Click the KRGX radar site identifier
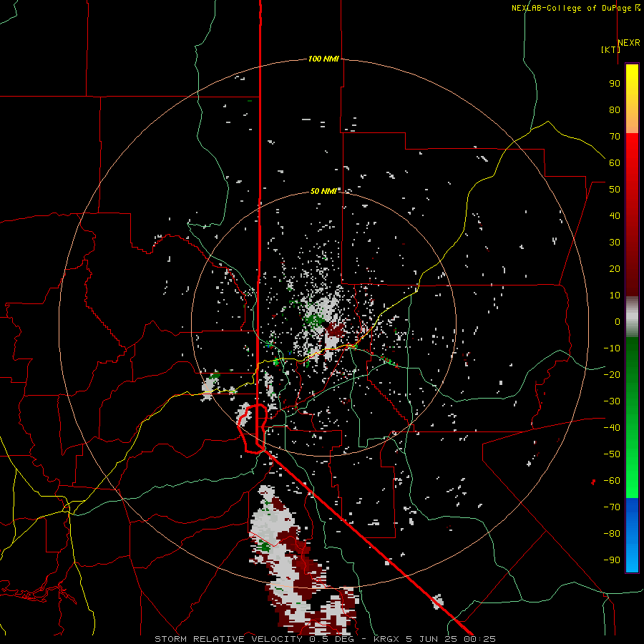The width and height of the screenshot is (644, 644). 386,639
